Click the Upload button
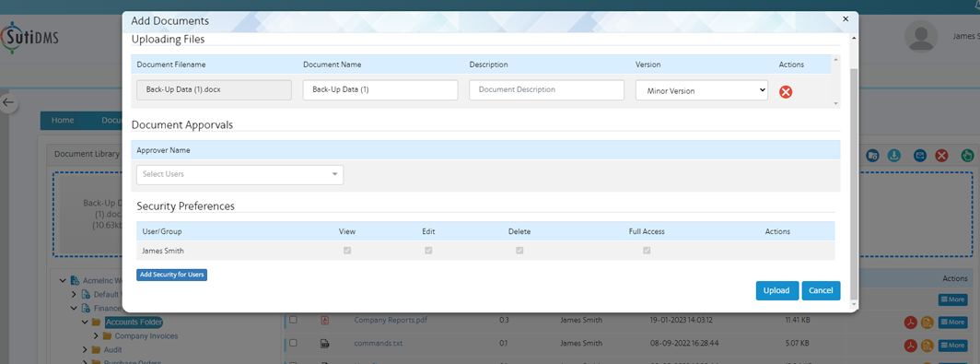The image size is (980, 364). click(x=776, y=290)
